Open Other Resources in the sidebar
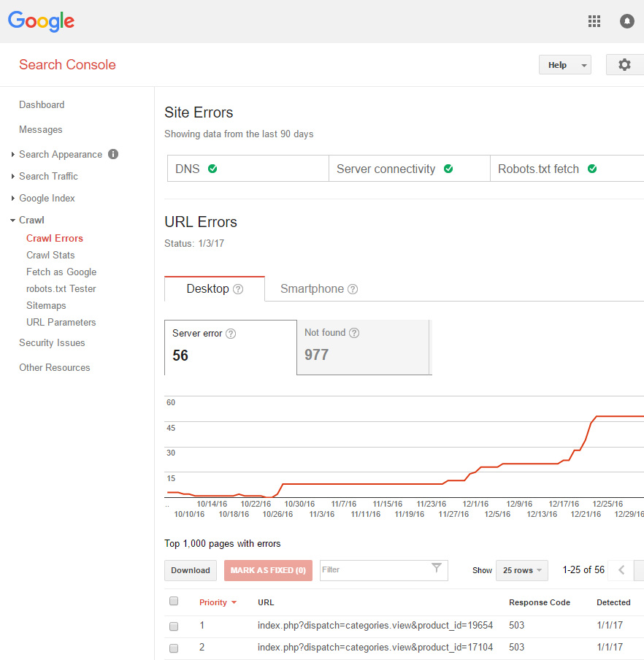644x660 pixels. pos(55,367)
